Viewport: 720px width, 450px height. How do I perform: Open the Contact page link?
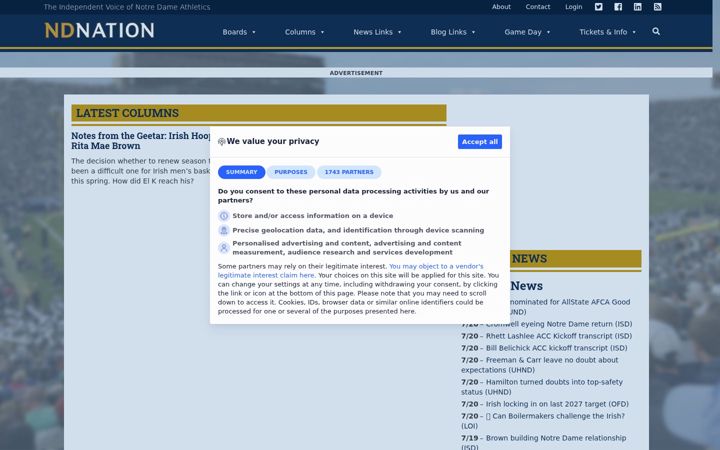[538, 7]
